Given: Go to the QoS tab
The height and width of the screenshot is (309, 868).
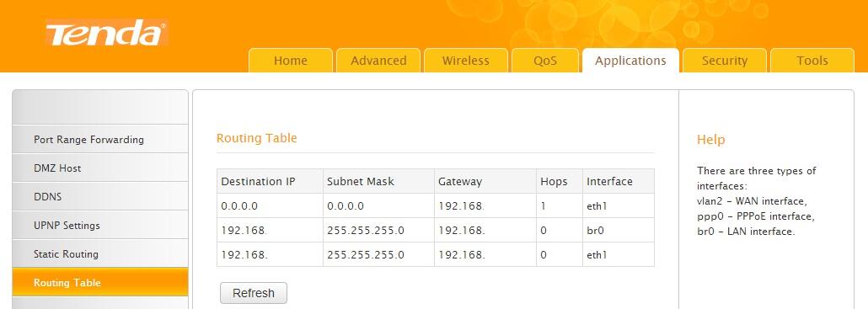Looking at the screenshot, I should coord(545,61).
